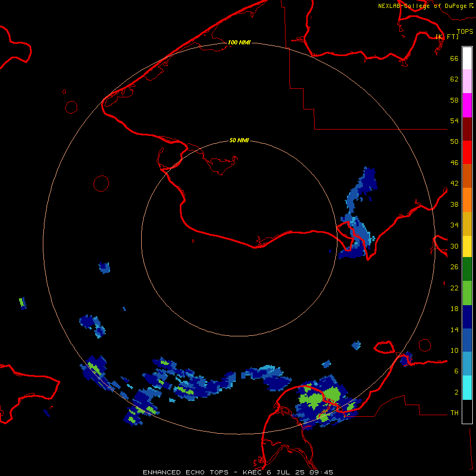Viewport: 476px width, 476px height.
Task: Click the small green echo cell at far left edge
Action: click(22, 303)
